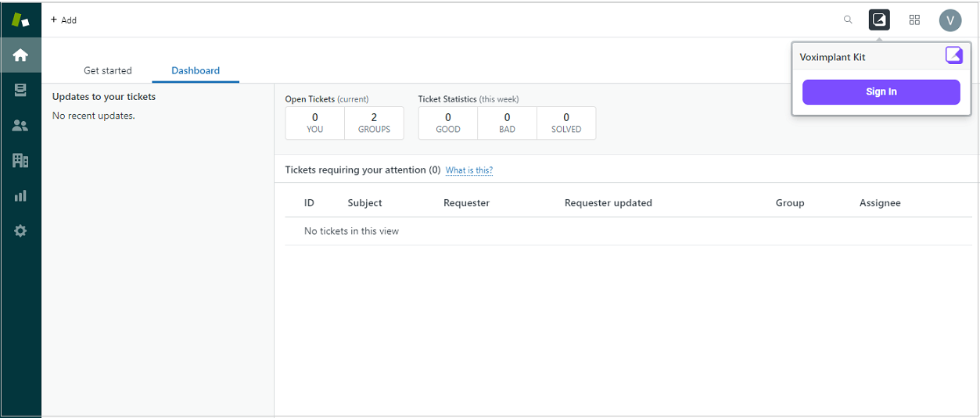Screen dimensions: 980x418
Task: Toggle the Voximplant Kit app icon in the top bar
Action: 879,20
